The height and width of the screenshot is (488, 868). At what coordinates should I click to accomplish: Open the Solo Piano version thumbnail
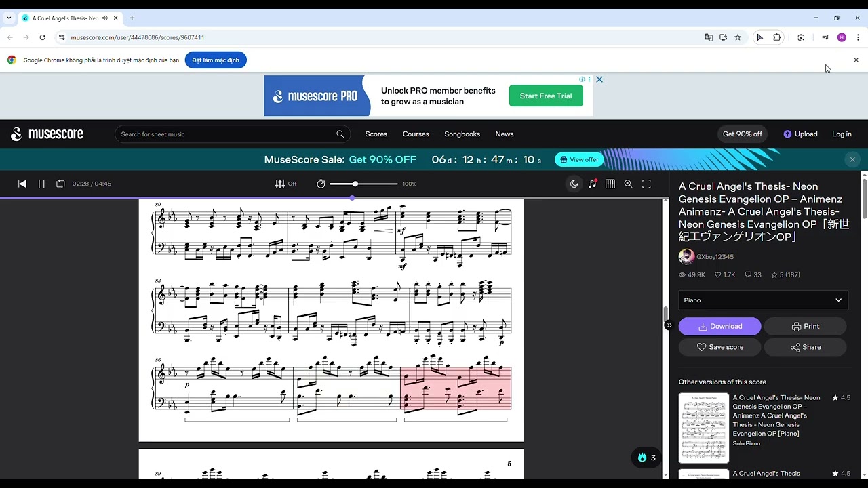[704, 428]
